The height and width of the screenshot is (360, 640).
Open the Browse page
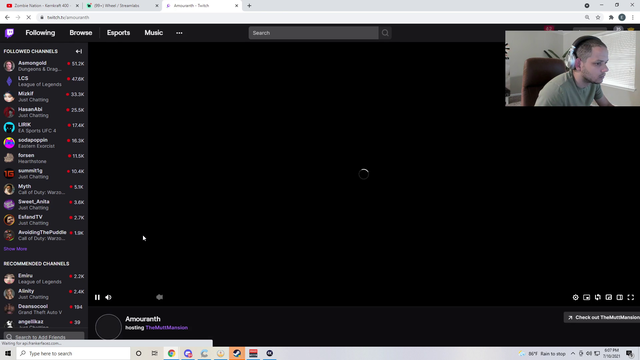(x=81, y=33)
